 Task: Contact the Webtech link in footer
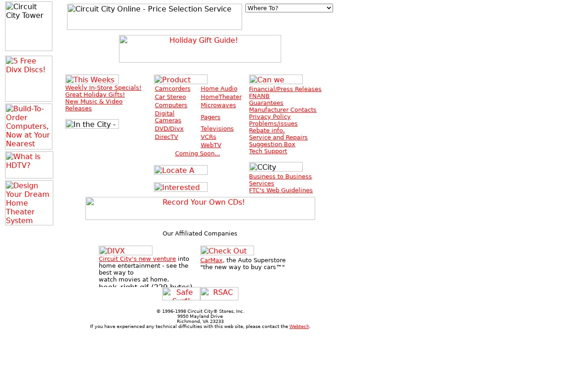[x=299, y=327]
